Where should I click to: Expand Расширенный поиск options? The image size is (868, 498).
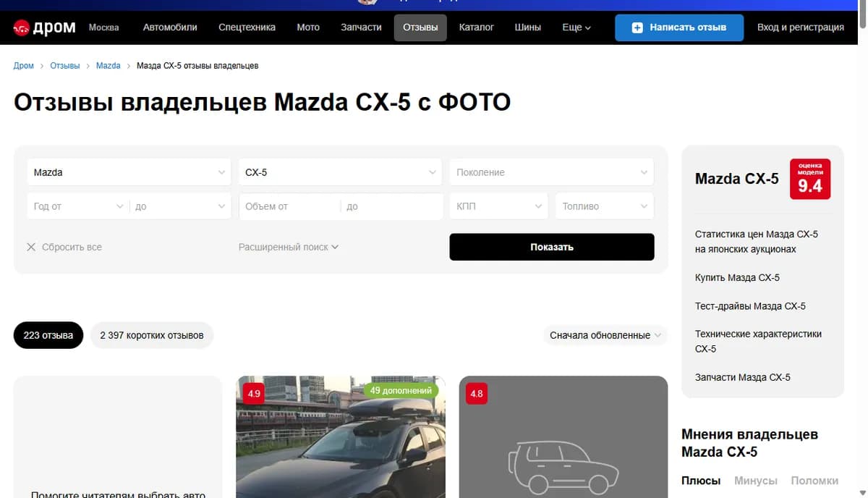click(289, 247)
